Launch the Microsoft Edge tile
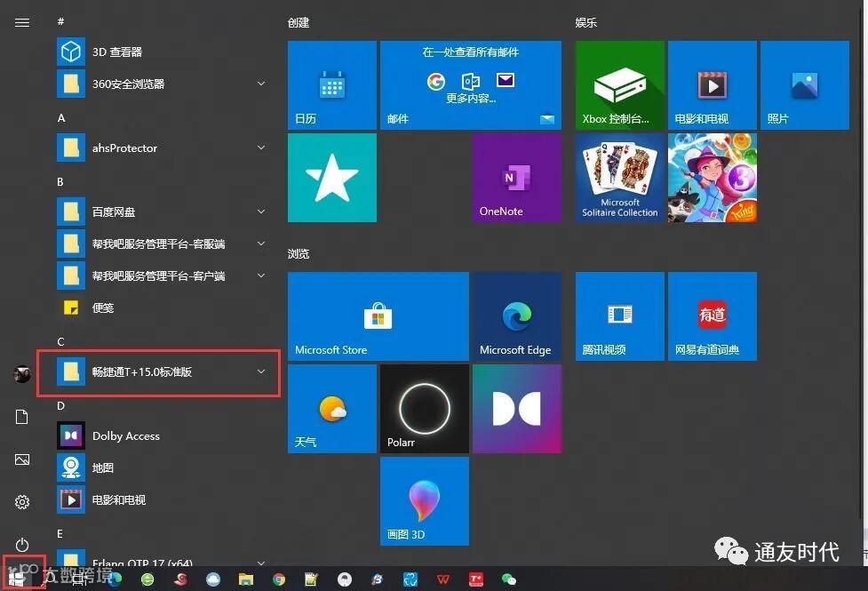The width and height of the screenshot is (868, 591). click(517, 316)
